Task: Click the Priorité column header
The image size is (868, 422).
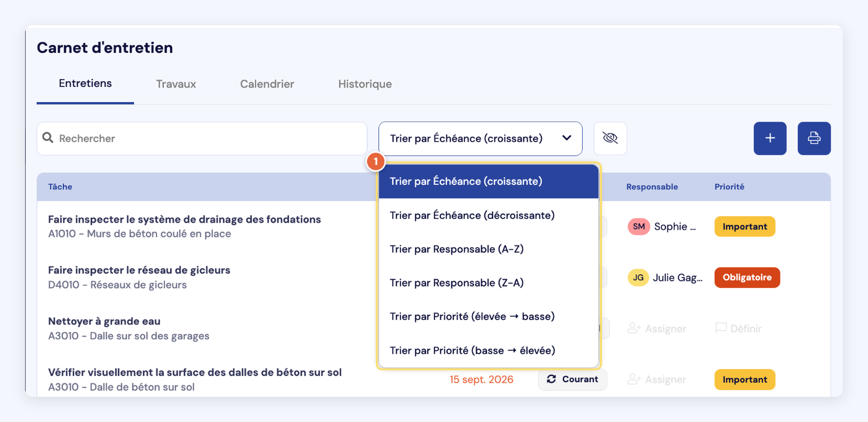Action: (729, 187)
